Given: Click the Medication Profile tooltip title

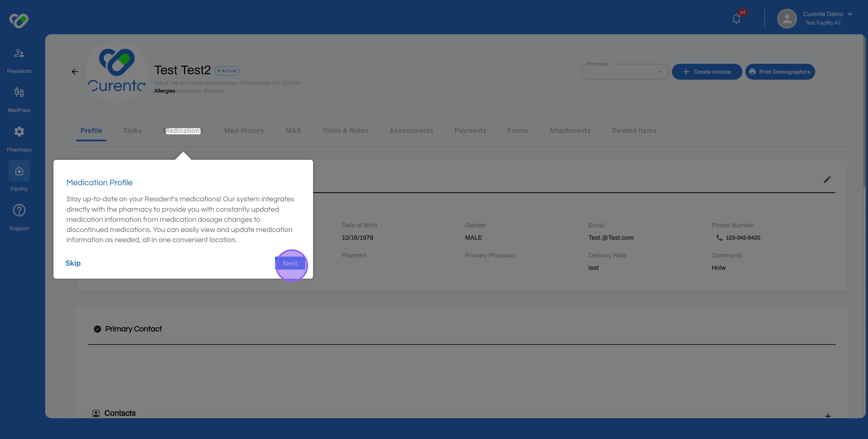Looking at the screenshot, I should click(99, 182).
